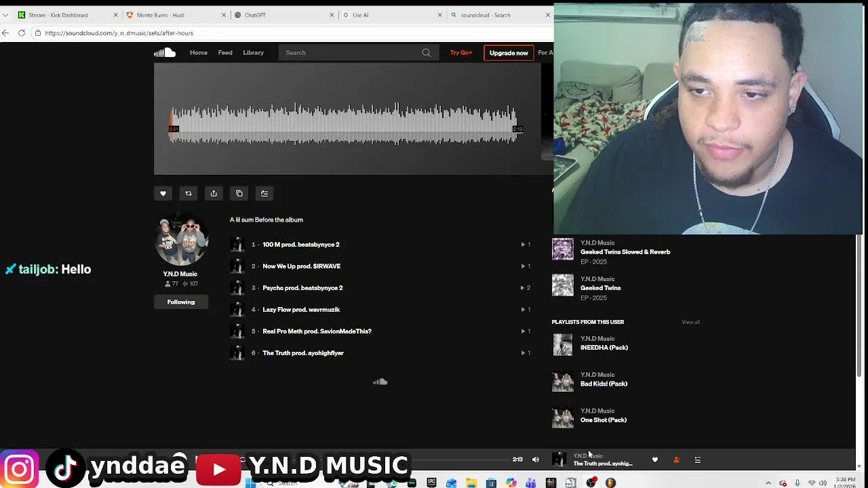Open Y.N.D Music profile avatar

click(181, 239)
